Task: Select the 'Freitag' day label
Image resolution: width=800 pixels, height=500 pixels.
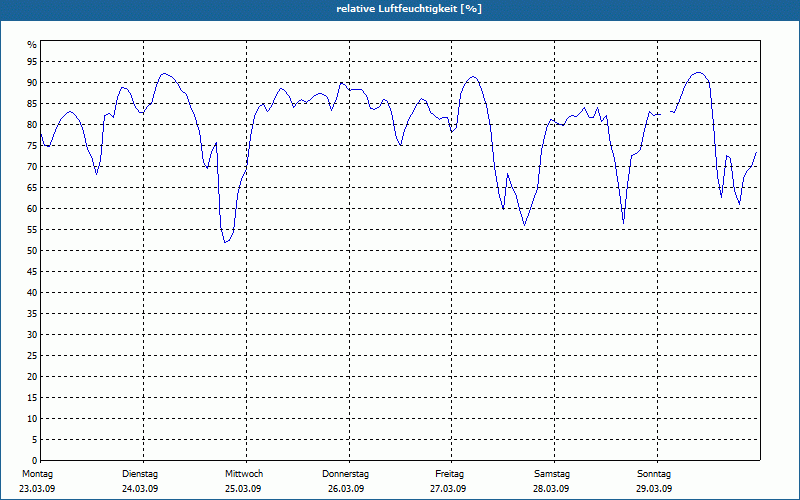Action: tap(449, 474)
